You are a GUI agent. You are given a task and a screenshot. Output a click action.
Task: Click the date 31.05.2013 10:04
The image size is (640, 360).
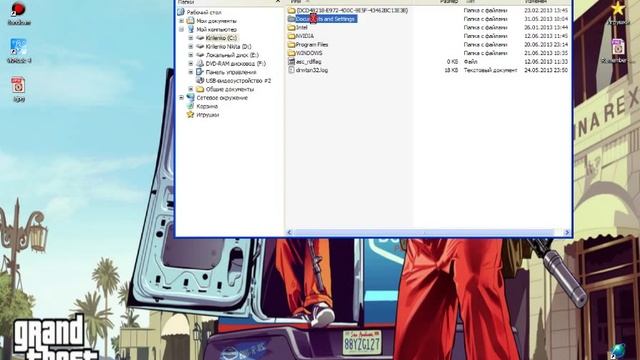pos(546,19)
